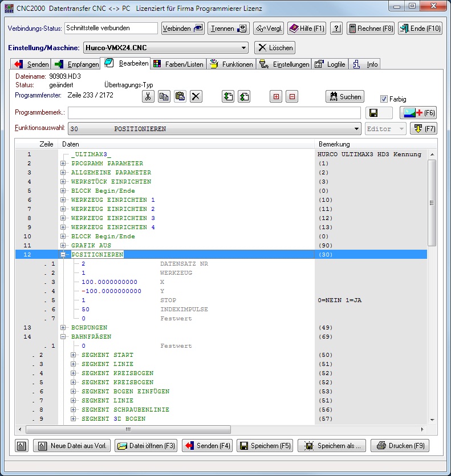Collapse the POSITIONIEREN tree node

(x=63, y=255)
